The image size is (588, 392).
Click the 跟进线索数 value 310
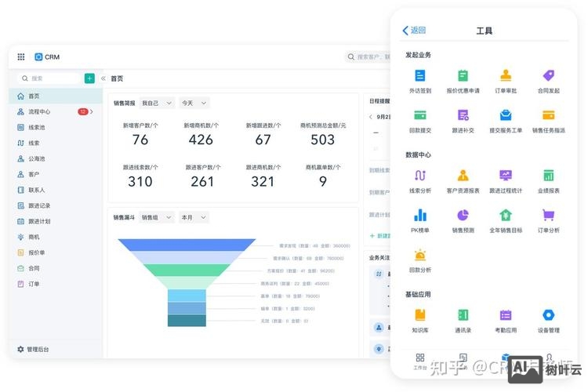140,182
